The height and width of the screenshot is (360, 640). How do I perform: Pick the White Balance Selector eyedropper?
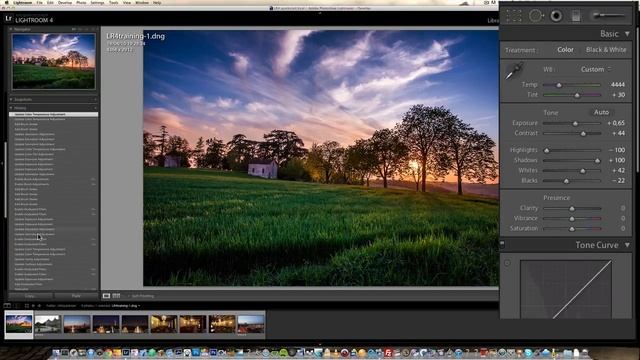(x=514, y=71)
